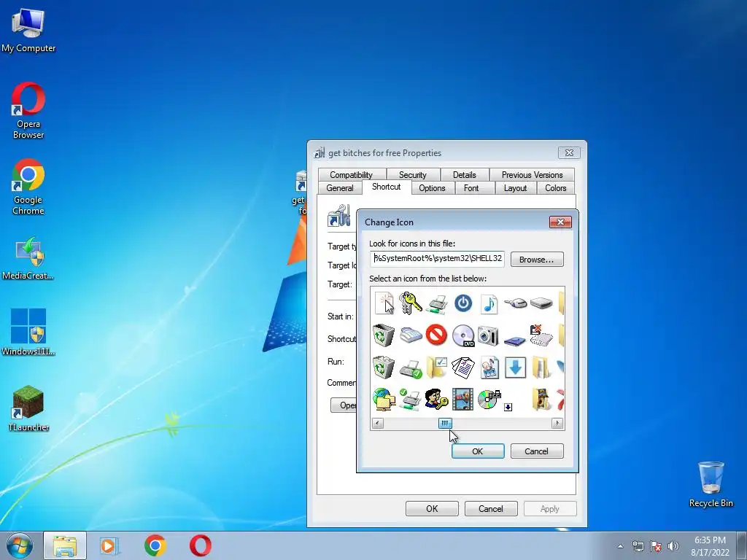Viewport: 747px width, 560px height.
Task: Pick the red no-entry prohibited icon
Action: tap(436, 335)
